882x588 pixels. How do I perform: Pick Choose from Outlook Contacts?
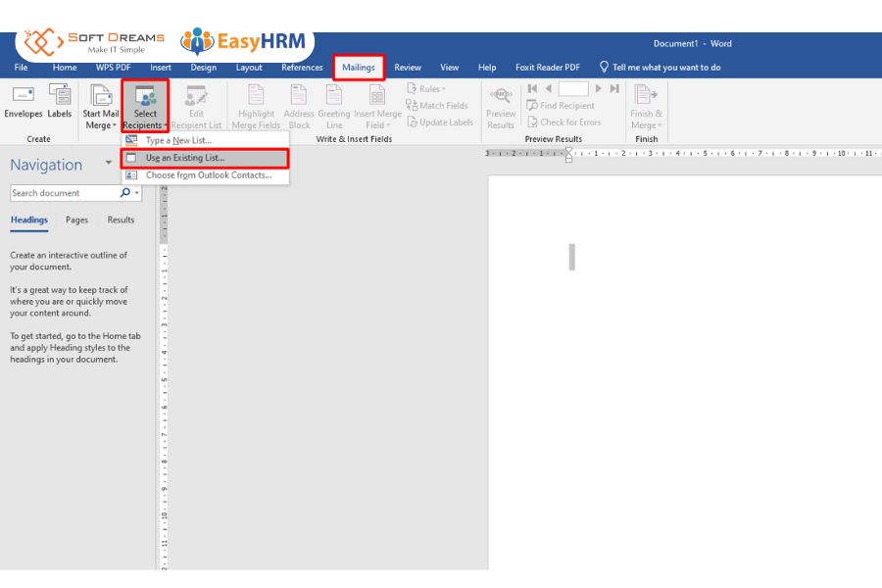click(x=208, y=175)
